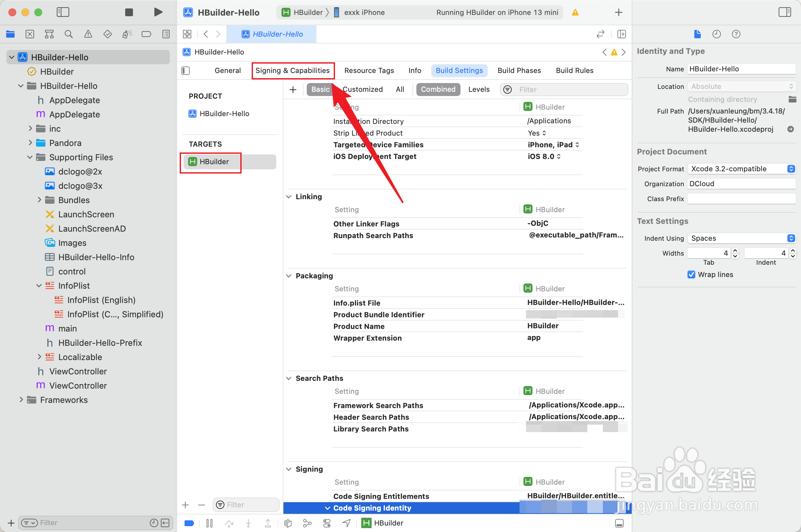Hide the project and targets list sidebar
Image resolution: width=801 pixels, height=532 pixels.
click(x=185, y=71)
